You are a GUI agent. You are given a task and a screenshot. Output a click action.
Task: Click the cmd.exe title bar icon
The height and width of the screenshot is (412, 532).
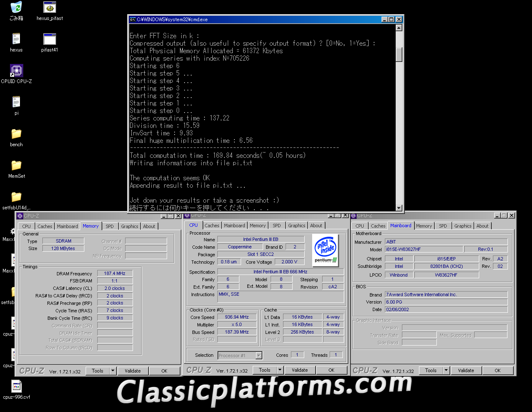coord(133,20)
